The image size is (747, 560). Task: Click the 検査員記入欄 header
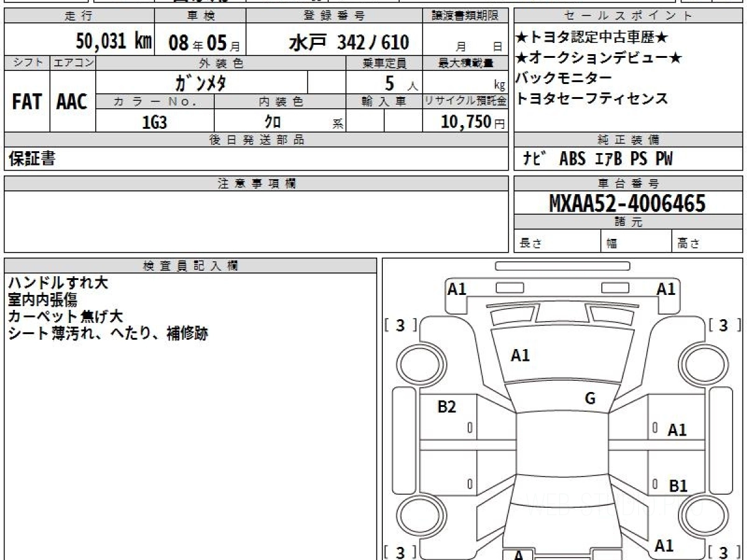[x=190, y=266]
